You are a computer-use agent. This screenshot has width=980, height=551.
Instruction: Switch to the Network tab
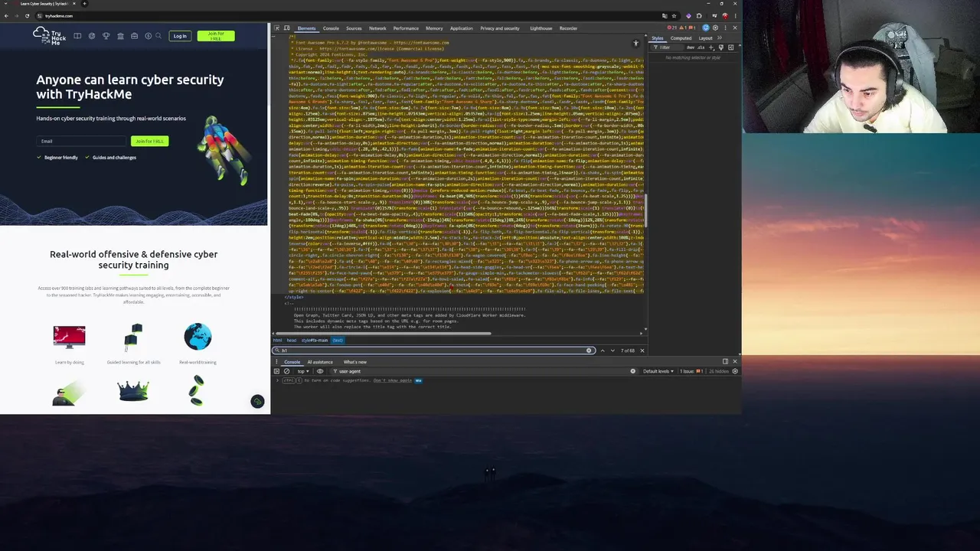377,28
